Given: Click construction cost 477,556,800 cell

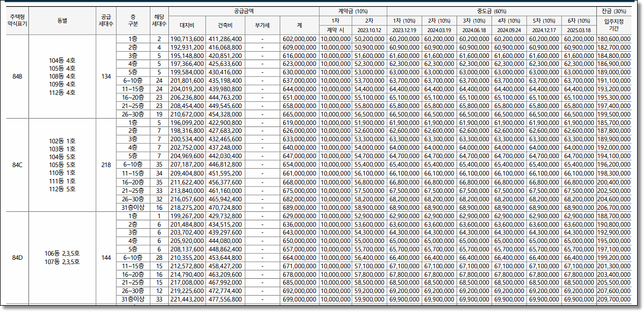Looking at the screenshot, I should pyautogui.click(x=225, y=299).
